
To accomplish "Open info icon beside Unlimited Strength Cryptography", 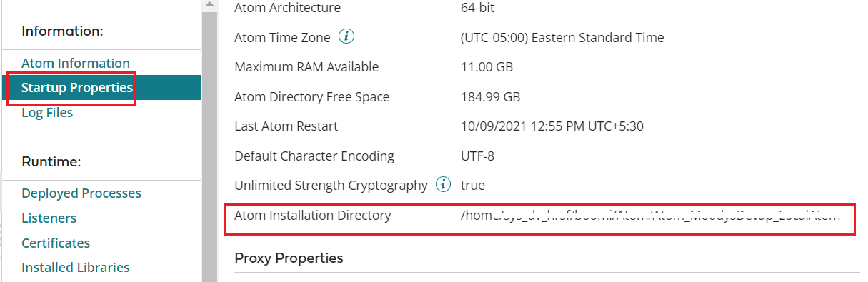I will coord(444,185).
